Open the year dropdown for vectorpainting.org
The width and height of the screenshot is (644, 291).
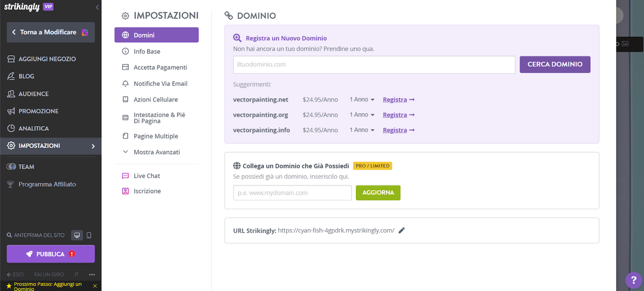(x=362, y=115)
